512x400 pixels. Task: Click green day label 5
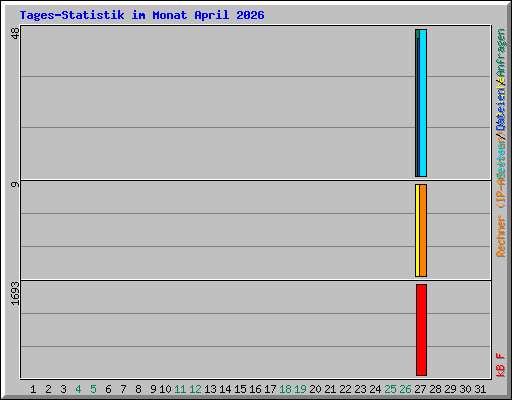(93, 389)
